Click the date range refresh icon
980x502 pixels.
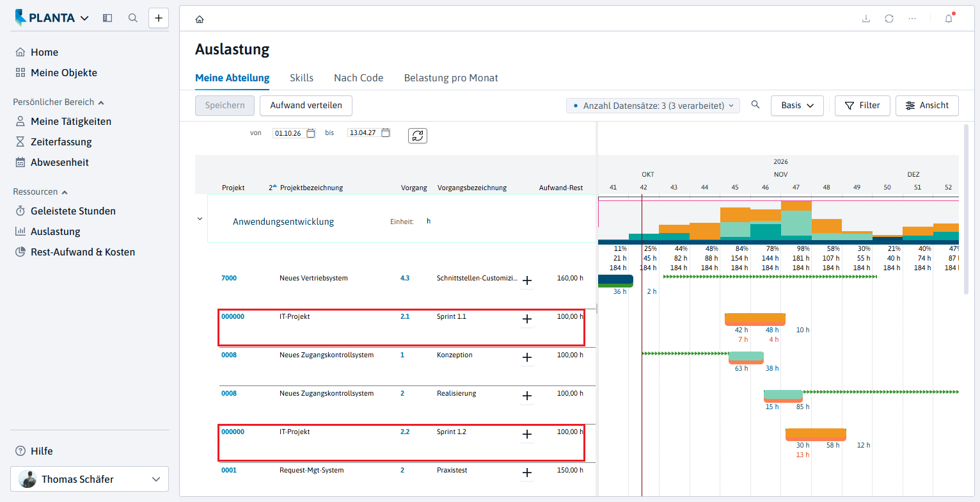(418, 136)
